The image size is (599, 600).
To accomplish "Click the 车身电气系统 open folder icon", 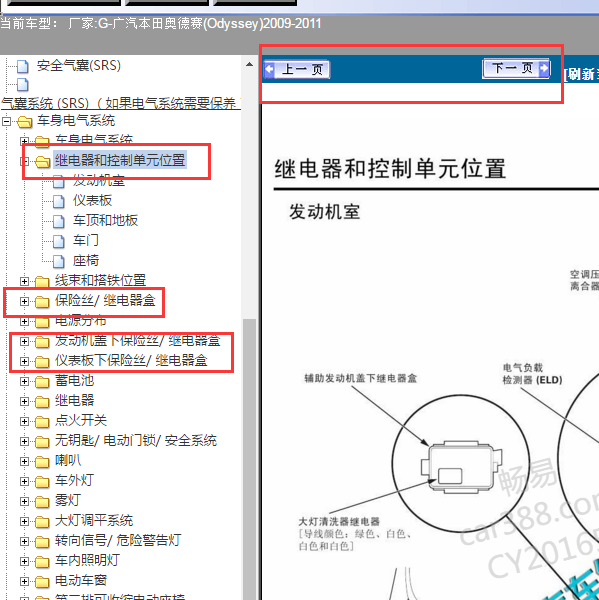I will tap(24, 122).
